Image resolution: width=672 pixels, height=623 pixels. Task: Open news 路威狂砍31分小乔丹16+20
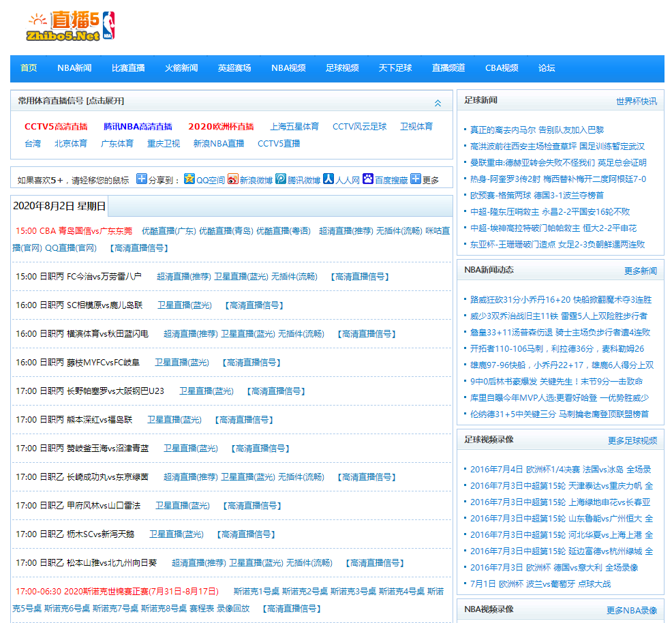click(x=561, y=299)
